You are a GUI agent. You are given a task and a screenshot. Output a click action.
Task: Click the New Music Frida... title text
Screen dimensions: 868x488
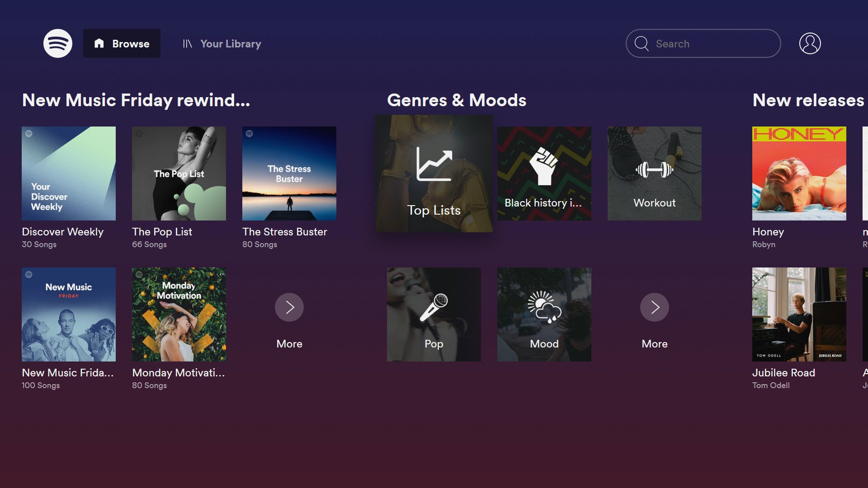(x=68, y=373)
